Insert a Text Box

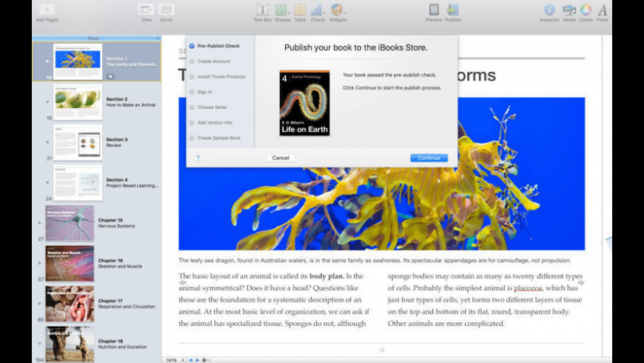click(x=263, y=10)
